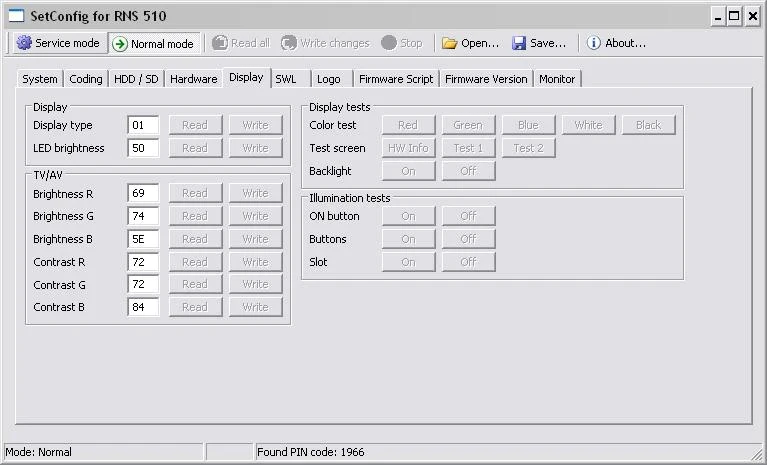
Task: Run the Blue color test
Action: pos(529,125)
